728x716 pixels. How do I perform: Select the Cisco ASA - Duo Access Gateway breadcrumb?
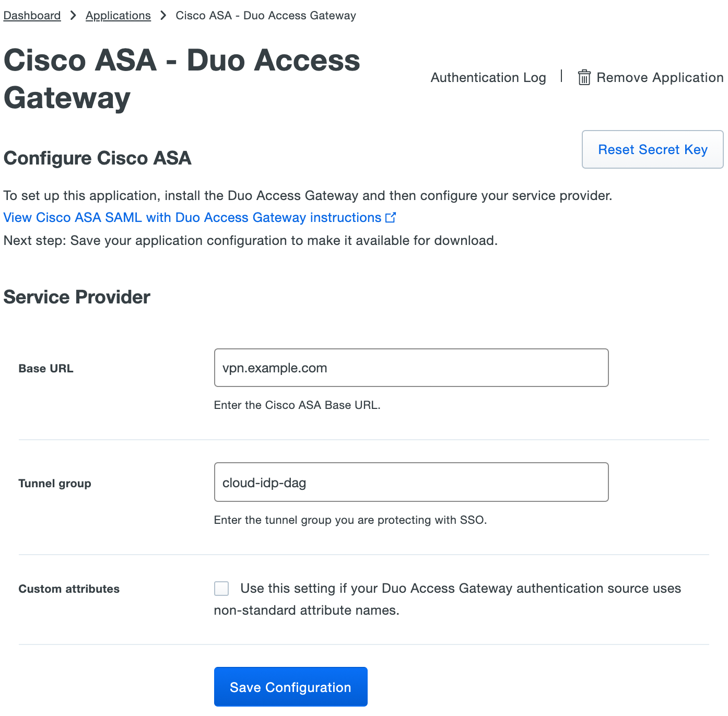click(x=266, y=15)
